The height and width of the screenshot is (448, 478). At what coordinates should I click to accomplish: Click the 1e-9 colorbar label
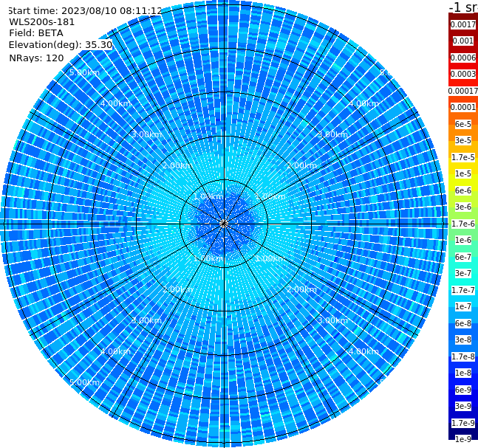tap(463, 439)
